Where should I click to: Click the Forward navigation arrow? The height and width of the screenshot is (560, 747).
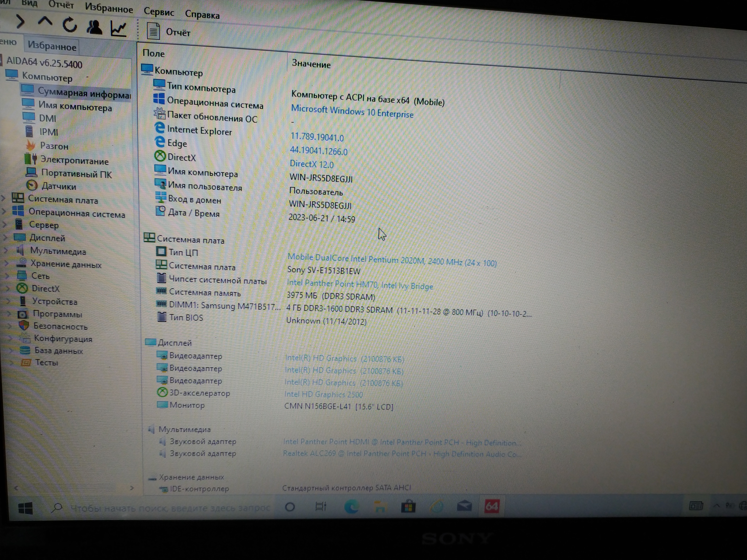pyautogui.click(x=20, y=22)
